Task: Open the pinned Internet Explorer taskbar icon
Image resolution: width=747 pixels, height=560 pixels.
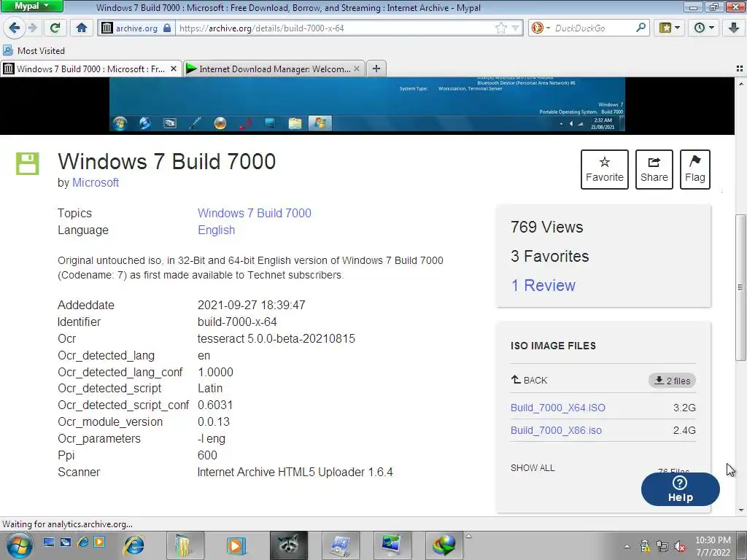Action: tap(134, 545)
